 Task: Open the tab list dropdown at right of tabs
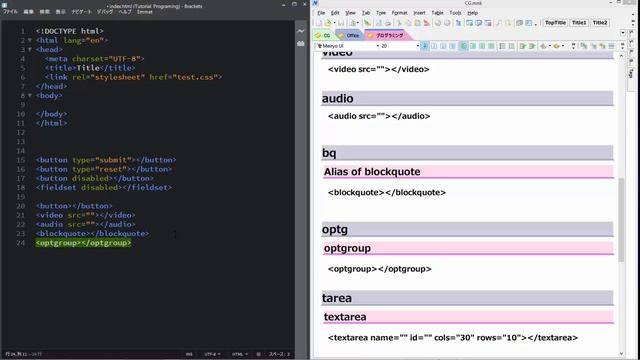[x=623, y=33]
